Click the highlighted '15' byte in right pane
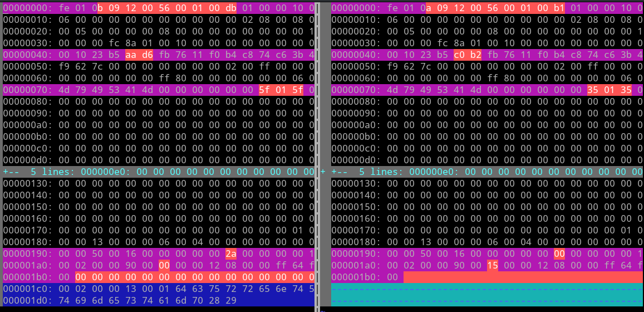 [x=493, y=265]
